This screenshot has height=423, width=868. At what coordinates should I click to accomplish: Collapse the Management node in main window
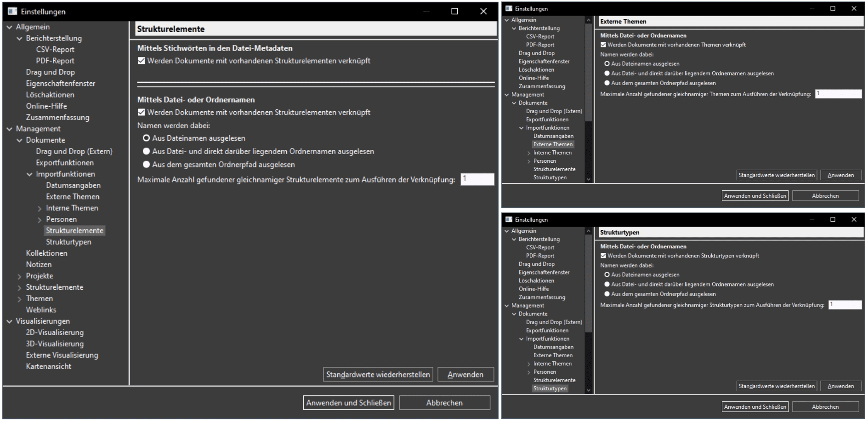[10, 129]
